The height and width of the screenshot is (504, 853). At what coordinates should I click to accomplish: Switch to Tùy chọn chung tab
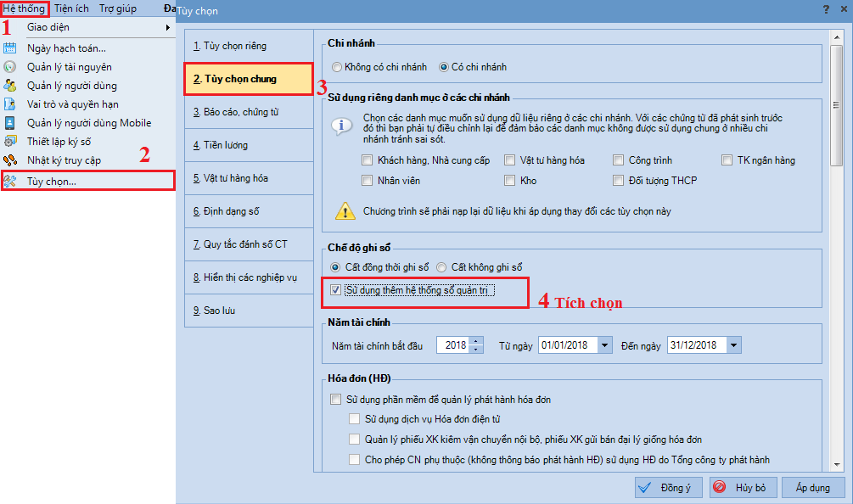(249, 79)
